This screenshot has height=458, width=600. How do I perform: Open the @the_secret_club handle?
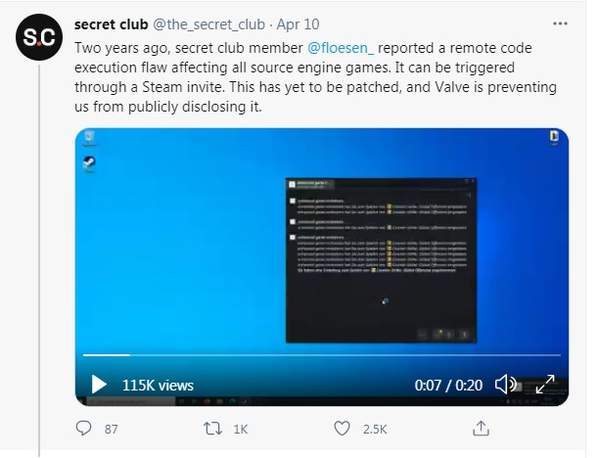[x=209, y=24]
